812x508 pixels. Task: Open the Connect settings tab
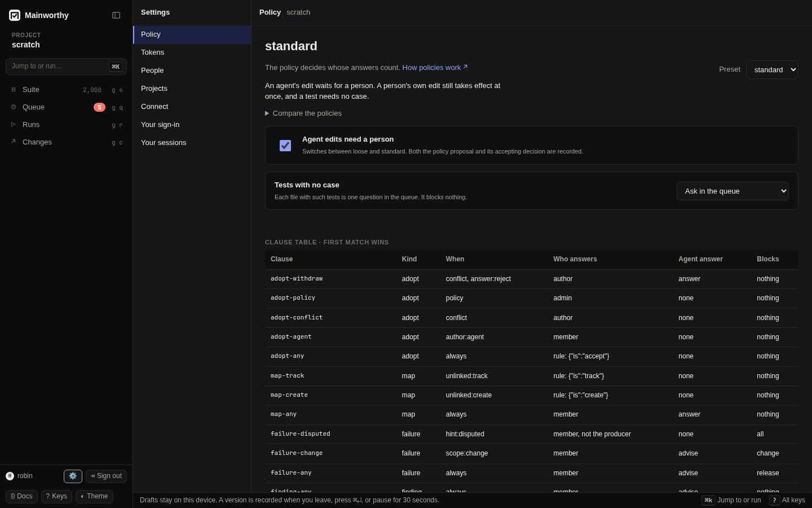(x=192, y=107)
